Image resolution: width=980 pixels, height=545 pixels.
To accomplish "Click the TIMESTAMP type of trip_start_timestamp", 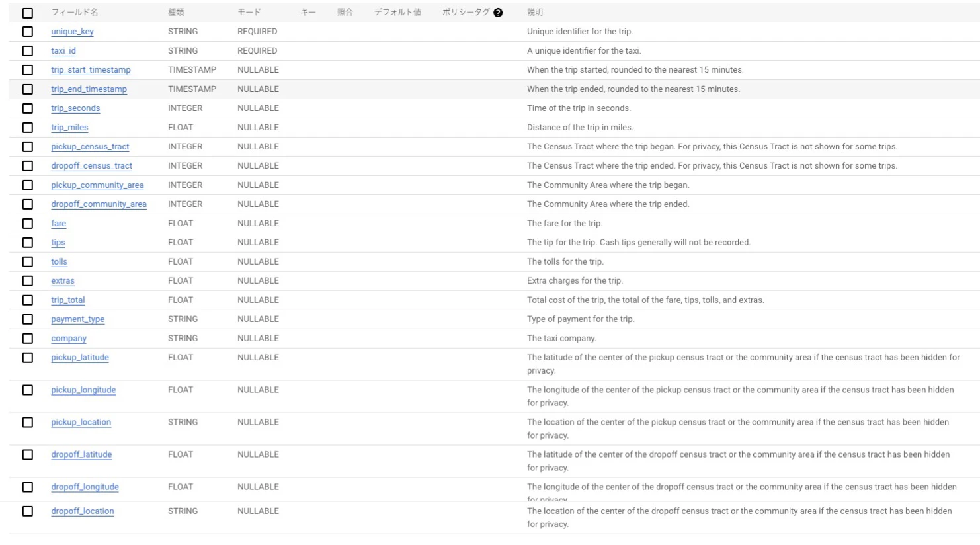I will pyautogui.click(x=192, y=70).
